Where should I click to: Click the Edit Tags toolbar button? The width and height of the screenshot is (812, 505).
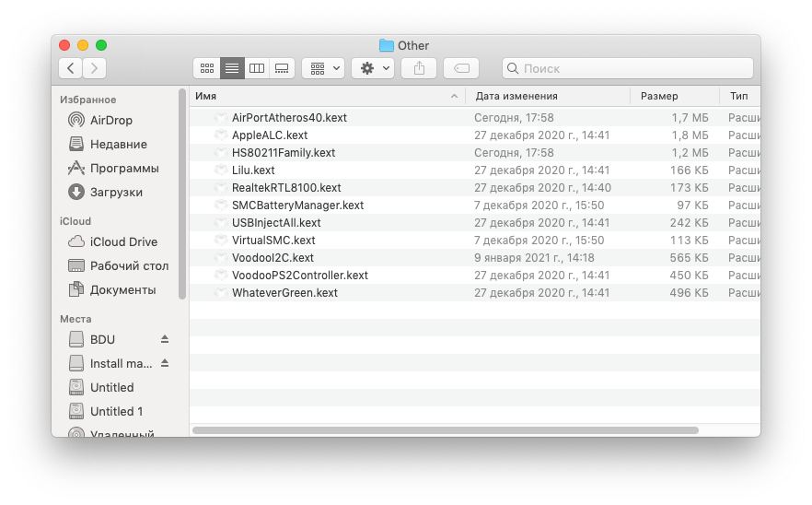click(461, 68)
